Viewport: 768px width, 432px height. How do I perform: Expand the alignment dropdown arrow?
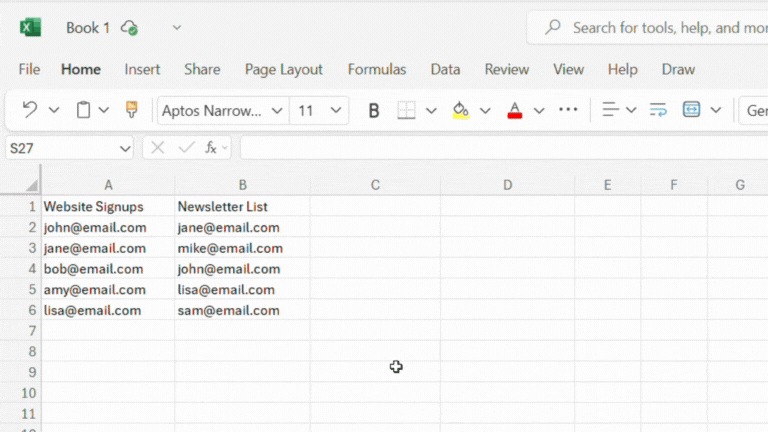coord(631,110)
